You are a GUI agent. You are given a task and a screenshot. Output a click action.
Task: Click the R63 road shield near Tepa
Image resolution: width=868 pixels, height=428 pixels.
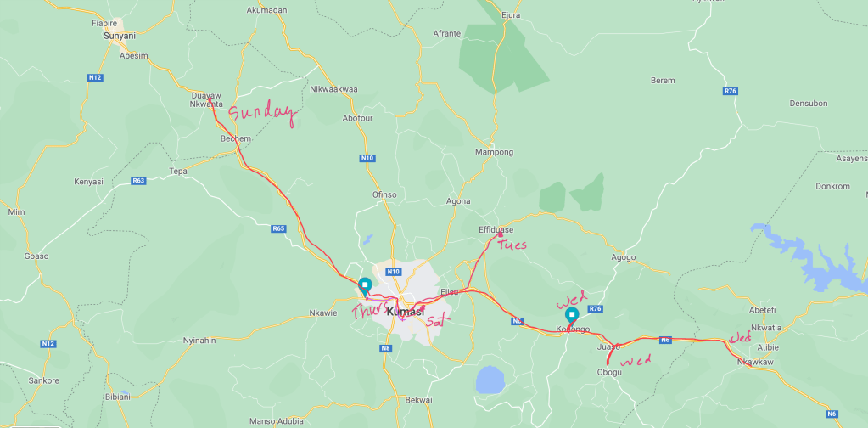tap(138, 181)
